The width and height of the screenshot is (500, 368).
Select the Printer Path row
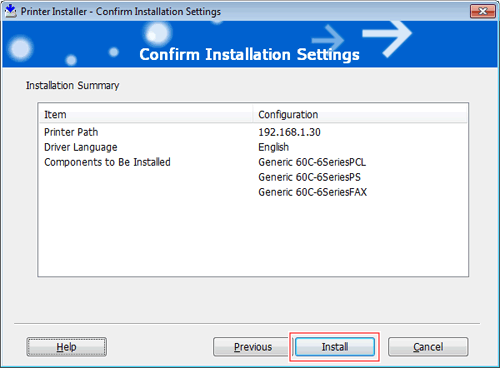pos(253,132)
